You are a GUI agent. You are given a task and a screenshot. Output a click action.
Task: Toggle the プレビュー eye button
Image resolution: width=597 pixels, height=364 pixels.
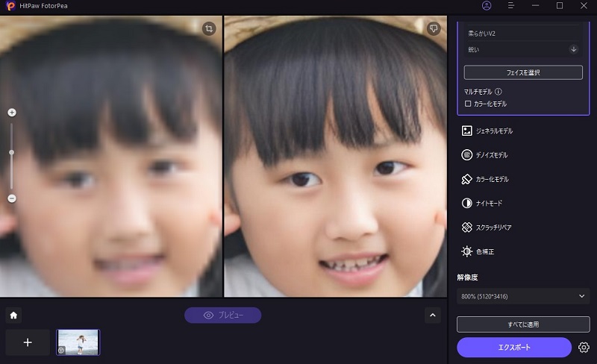coord(223,315)
